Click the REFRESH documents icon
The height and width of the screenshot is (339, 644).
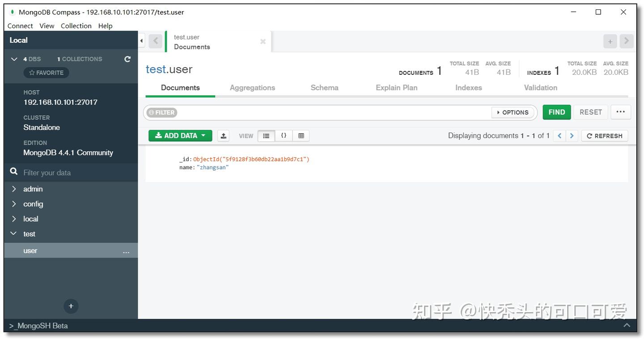tap(604, 135)
